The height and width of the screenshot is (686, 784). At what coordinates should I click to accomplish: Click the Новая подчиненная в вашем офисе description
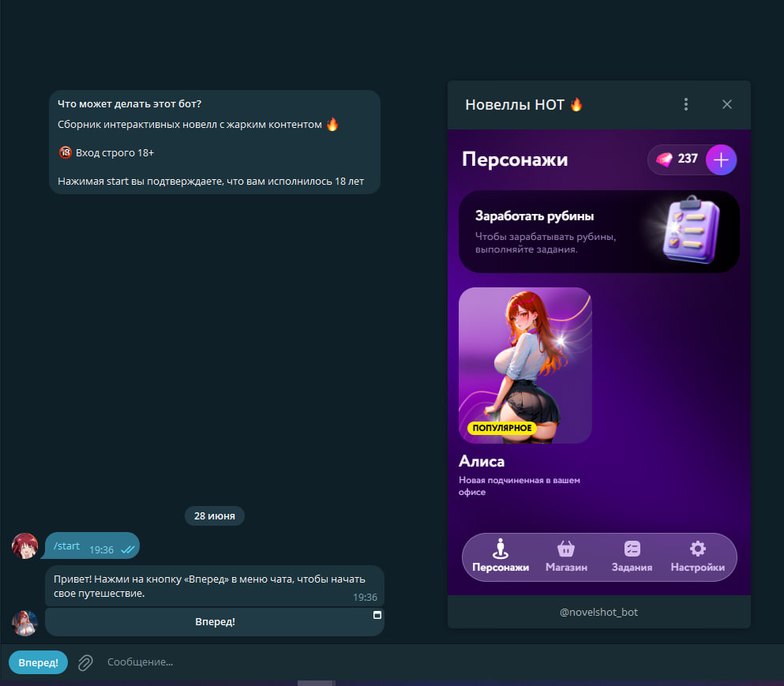tap(519, 485)
